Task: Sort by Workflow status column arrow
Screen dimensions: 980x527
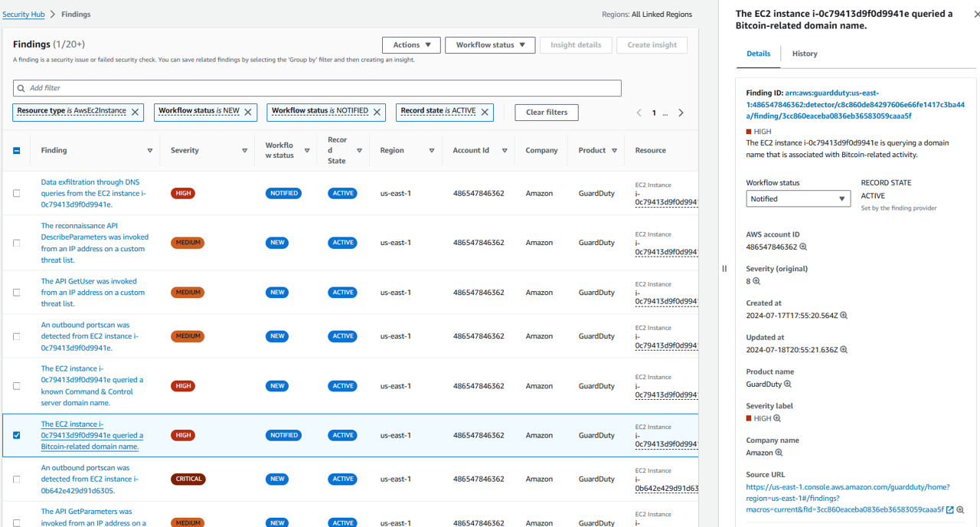Action: click(307, 151)
